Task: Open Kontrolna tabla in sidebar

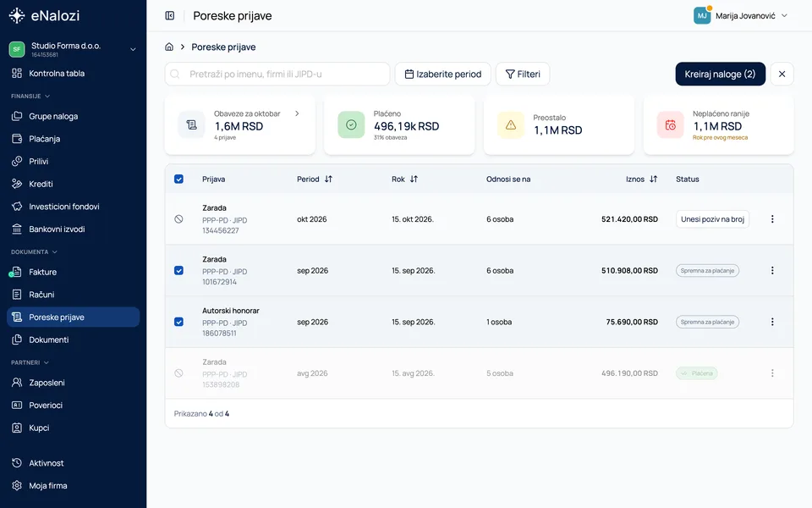Action: [x=73, y=74]
